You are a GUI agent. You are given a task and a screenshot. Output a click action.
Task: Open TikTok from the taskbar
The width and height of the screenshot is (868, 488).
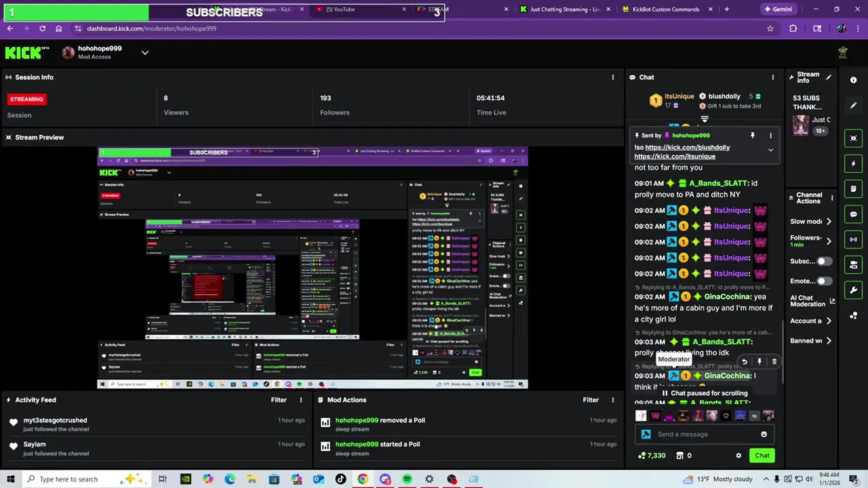340,479
